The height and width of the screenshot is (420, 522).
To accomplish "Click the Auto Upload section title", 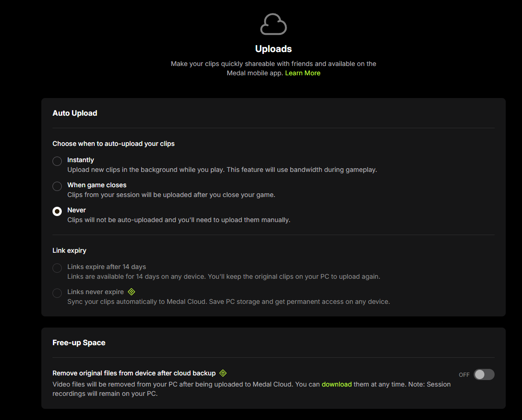I will [75, 113].
